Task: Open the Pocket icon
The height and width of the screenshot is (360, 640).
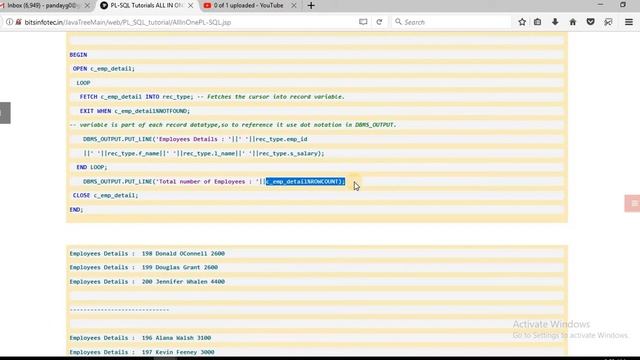Action: coord(591,22)
